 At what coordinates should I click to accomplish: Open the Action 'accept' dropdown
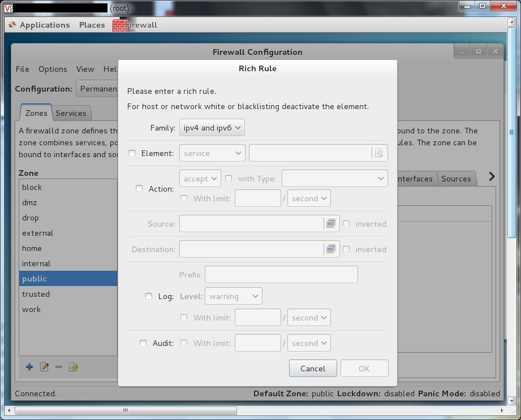point(200,179)
